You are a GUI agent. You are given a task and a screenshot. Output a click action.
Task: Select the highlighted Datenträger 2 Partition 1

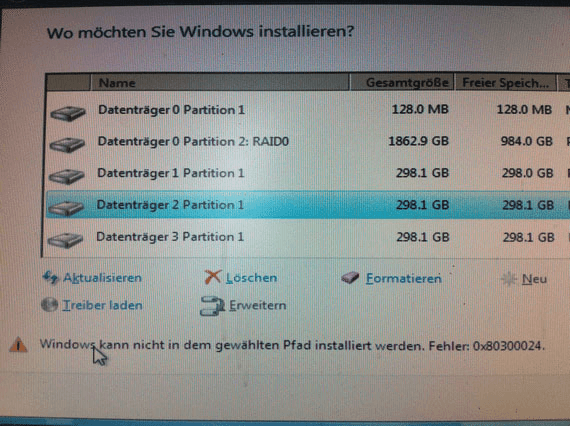click(x=308, y=205)
